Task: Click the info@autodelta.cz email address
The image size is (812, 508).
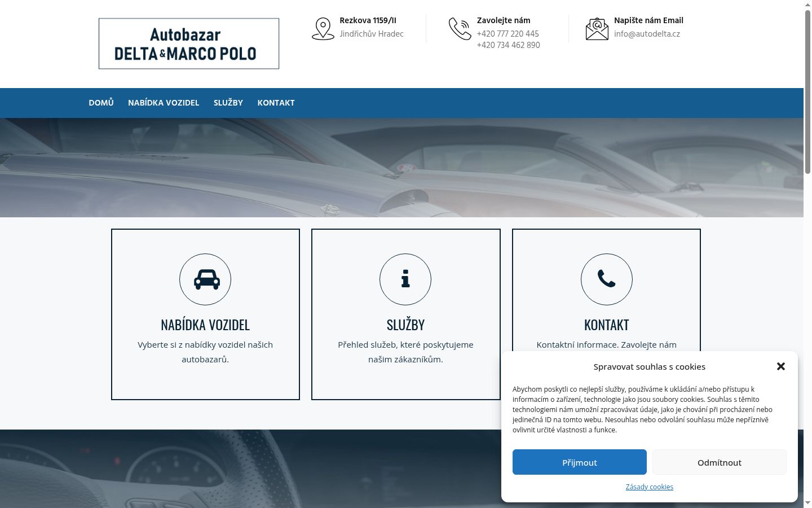Action: [647, 34]
